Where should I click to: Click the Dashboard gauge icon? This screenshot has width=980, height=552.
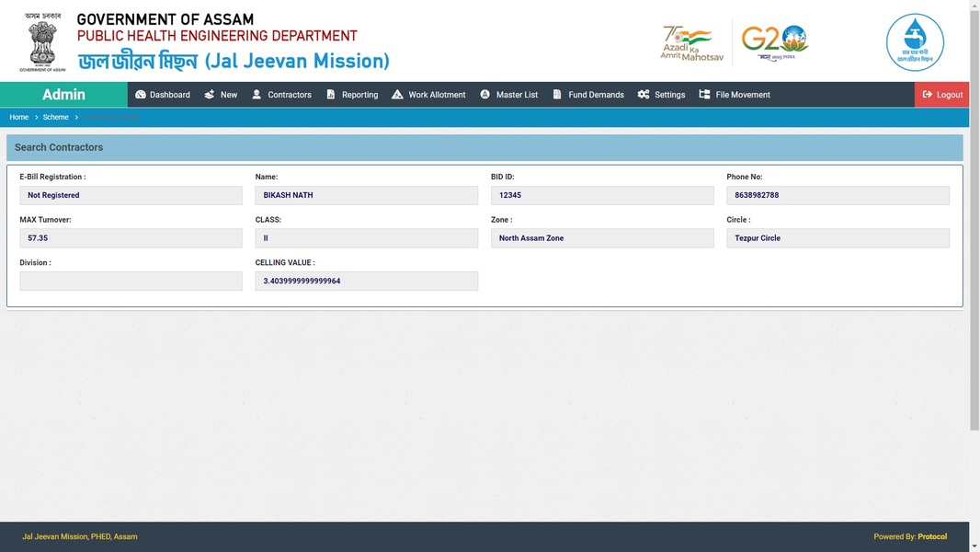tap(141, 95)
